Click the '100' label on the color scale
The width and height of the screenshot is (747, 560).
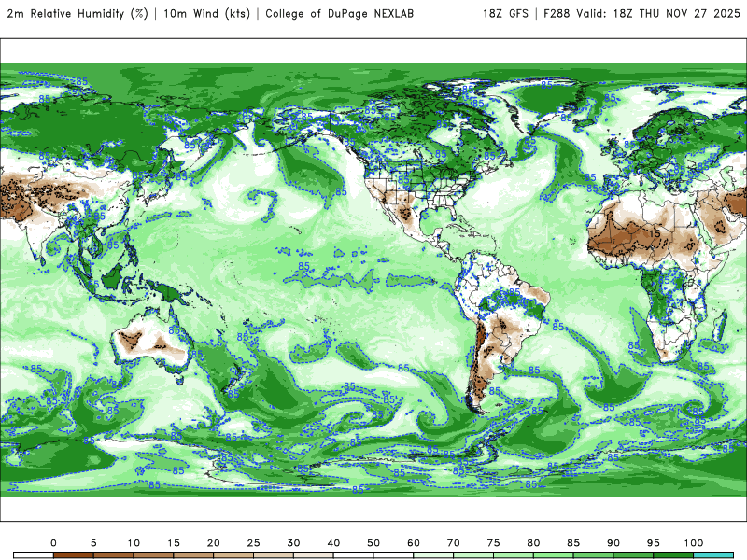coord(694,543)
